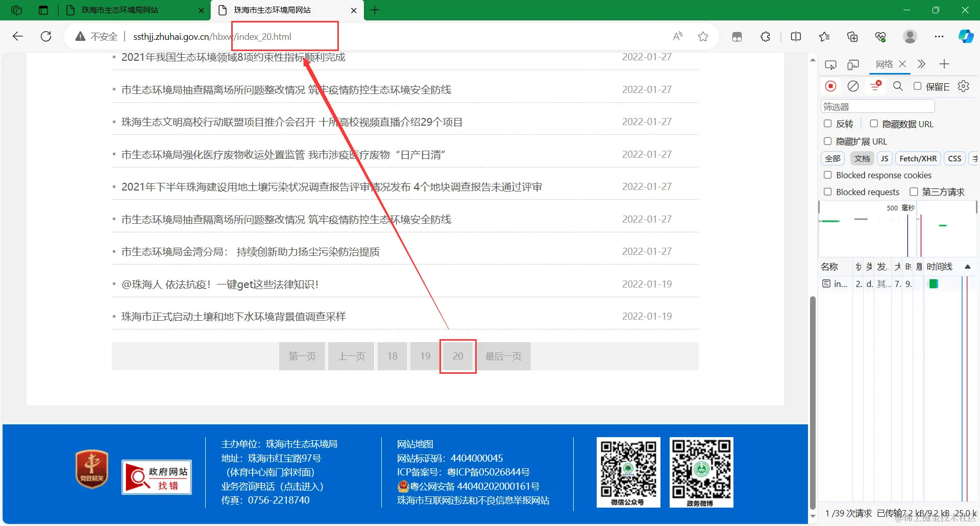Viewport: 980px width, 526px height.
Task: Filter requests by Fetch/XHR
Action: [x=918, y=158]
